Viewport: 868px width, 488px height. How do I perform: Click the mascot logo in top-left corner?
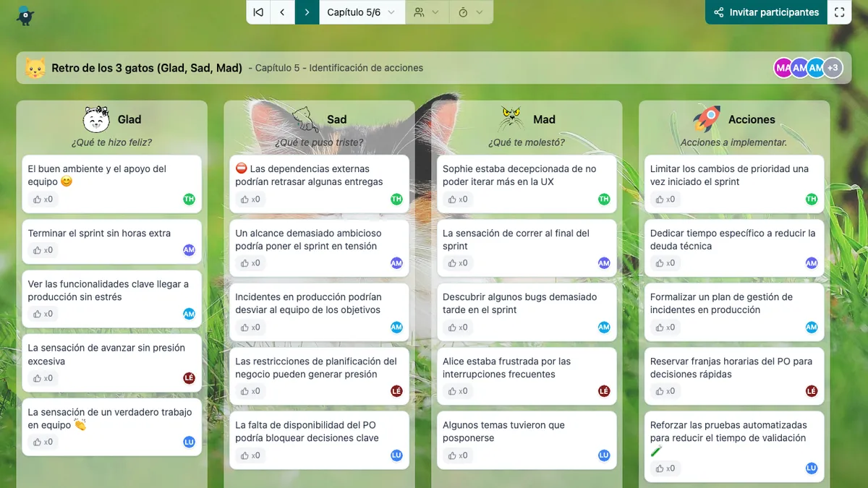(25, 14)
